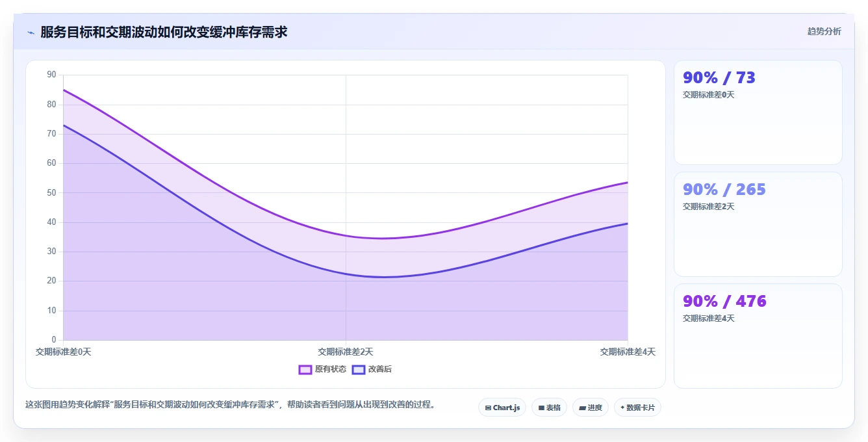Open the 表格 tag

point(549,408)
